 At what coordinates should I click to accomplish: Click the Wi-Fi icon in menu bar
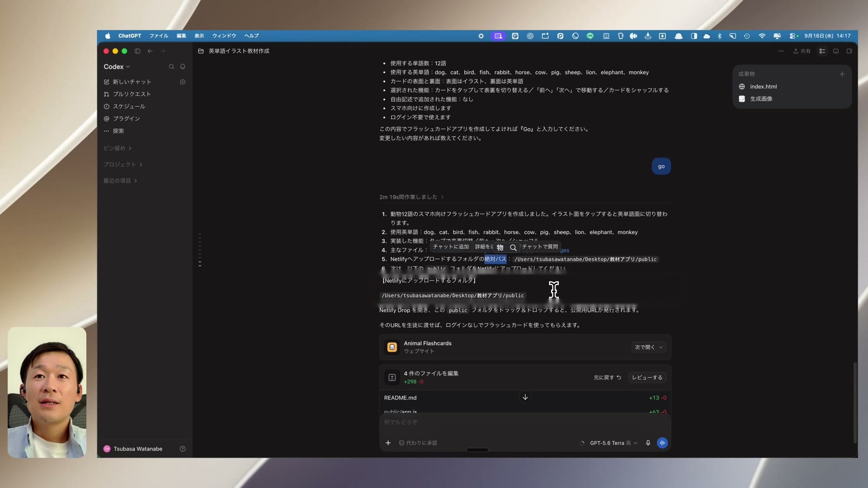(x=762, y=36)
